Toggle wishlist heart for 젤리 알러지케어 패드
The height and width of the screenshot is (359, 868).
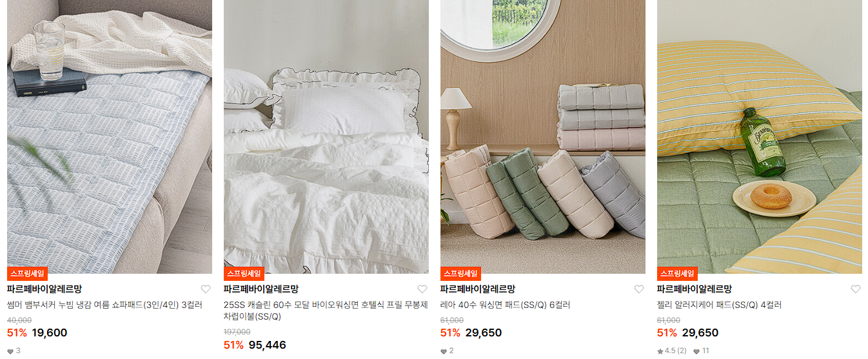click(x=856, y=289)
